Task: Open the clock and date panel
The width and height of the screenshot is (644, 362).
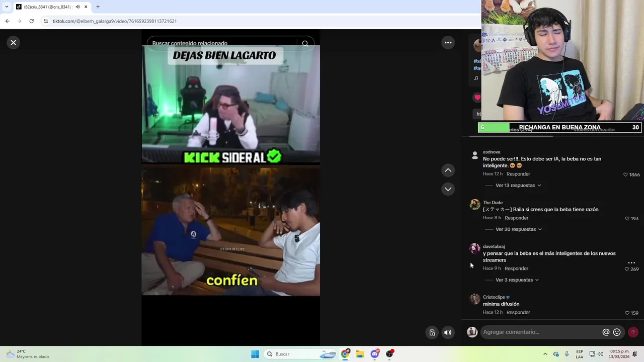Action: point(619,354)
